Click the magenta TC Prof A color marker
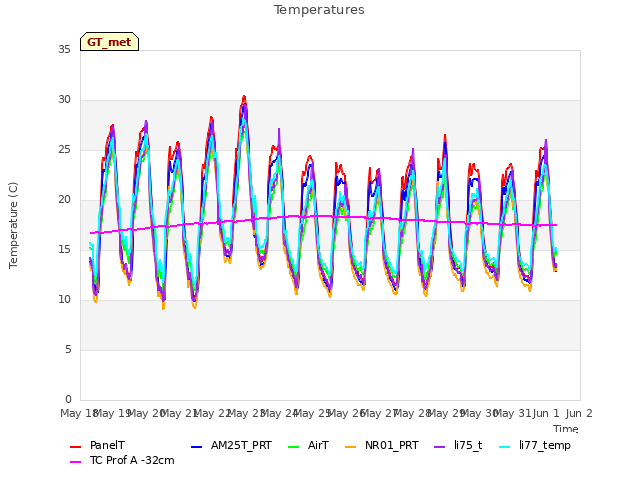The image size is (640, 480). pyautogui.click(x=76, y=462)
